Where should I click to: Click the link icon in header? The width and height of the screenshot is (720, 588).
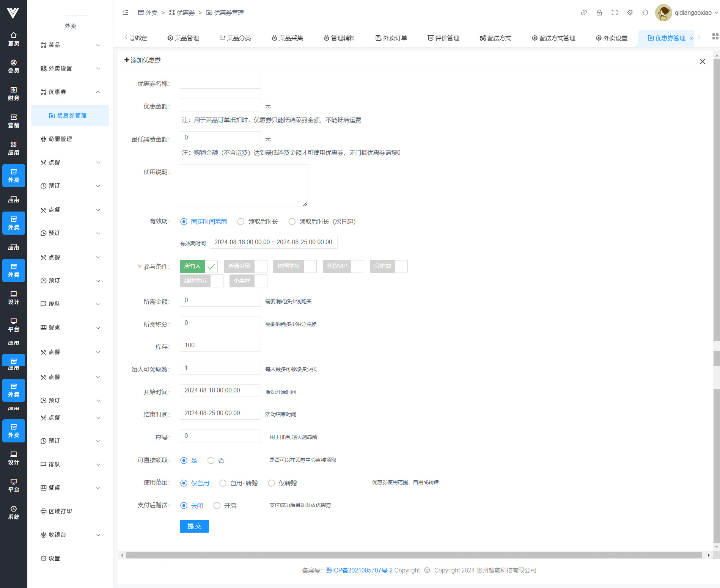tap(584, 13)
